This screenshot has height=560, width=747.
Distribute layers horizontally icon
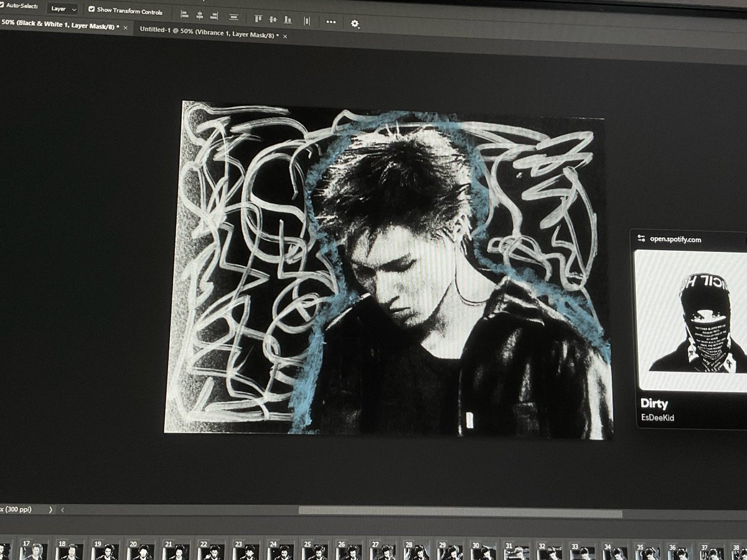point(307,21)
